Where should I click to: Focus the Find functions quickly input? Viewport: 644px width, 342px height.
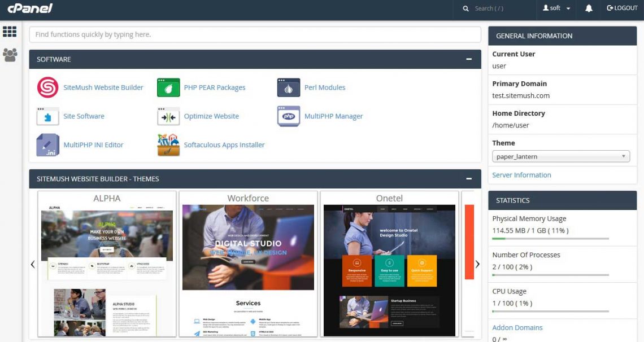[x=255, y=34]
